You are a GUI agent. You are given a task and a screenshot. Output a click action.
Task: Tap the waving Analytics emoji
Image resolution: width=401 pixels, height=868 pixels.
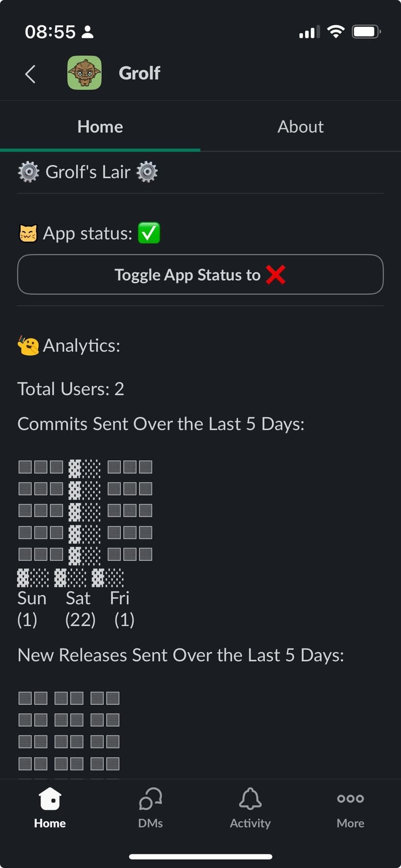pos(28,346)
